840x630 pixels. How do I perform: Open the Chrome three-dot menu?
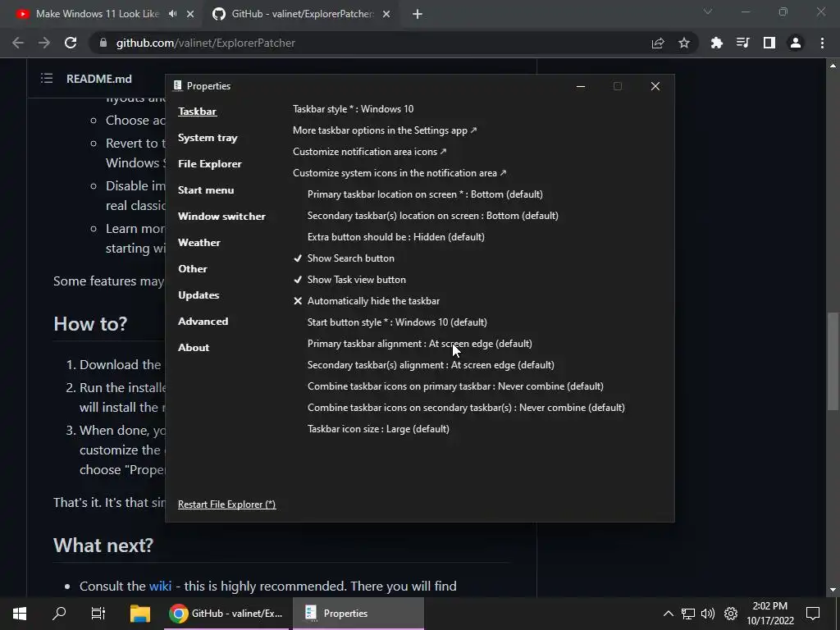822,43
